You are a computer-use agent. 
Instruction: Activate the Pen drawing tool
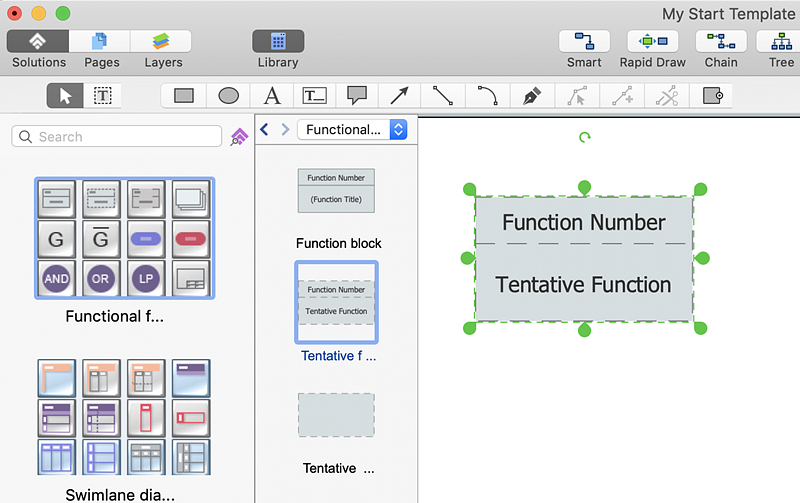point(531,96)
